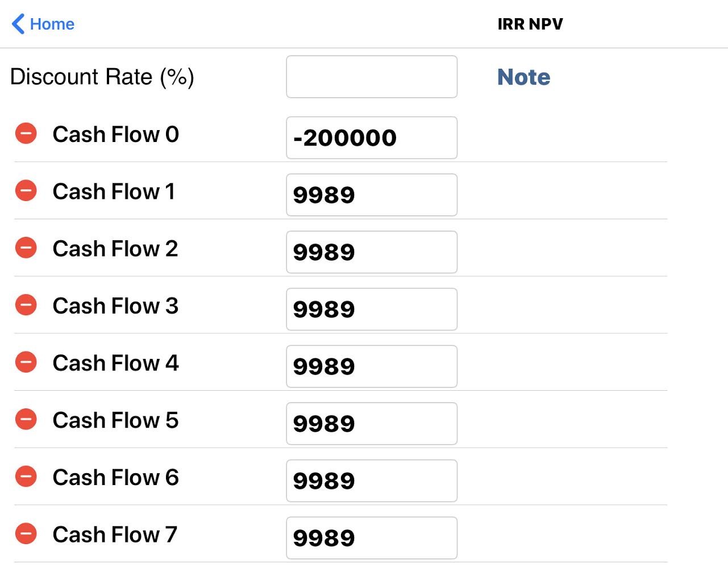Tap the blue back chevron icon

[x=18, y=24]
